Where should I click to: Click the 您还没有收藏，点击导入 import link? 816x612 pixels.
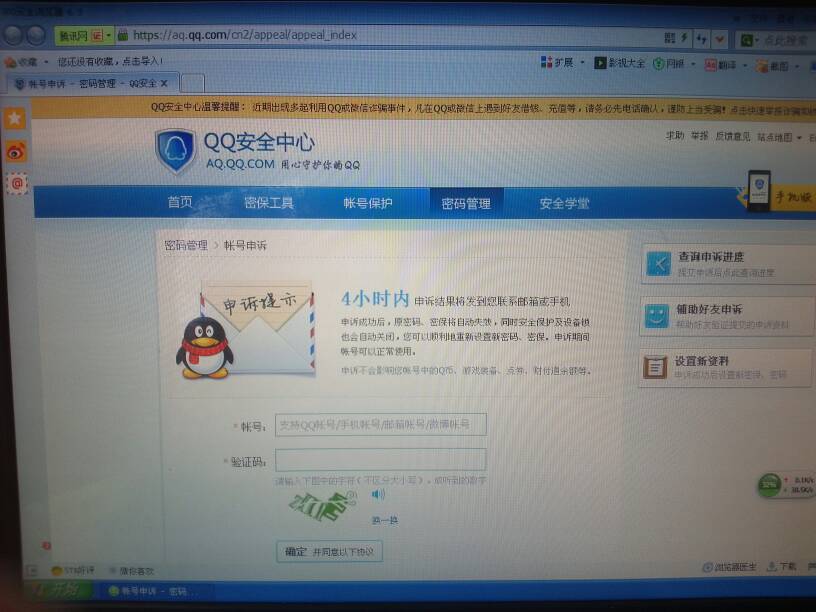[x=110, y=61]
